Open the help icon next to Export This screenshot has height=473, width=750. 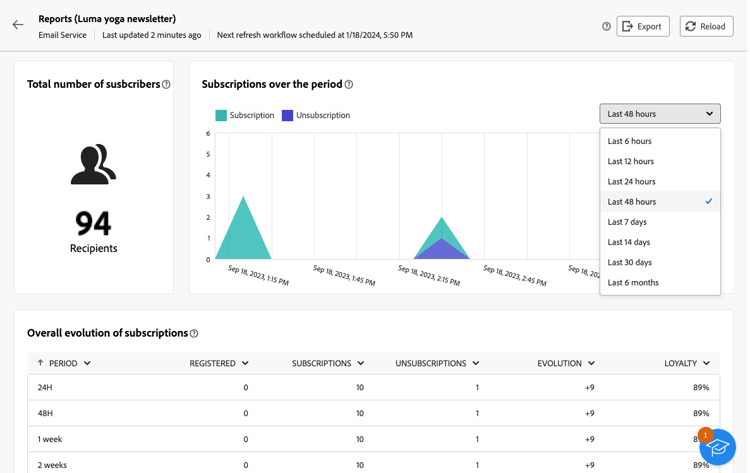click(606, 26)
